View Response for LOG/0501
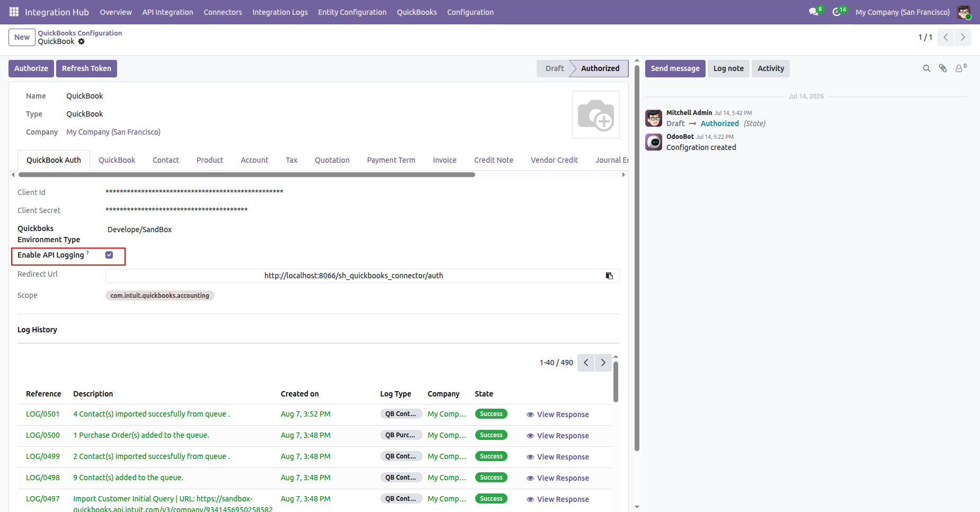Viewport: 980px width, 512px height. click(x=558, y=414)
